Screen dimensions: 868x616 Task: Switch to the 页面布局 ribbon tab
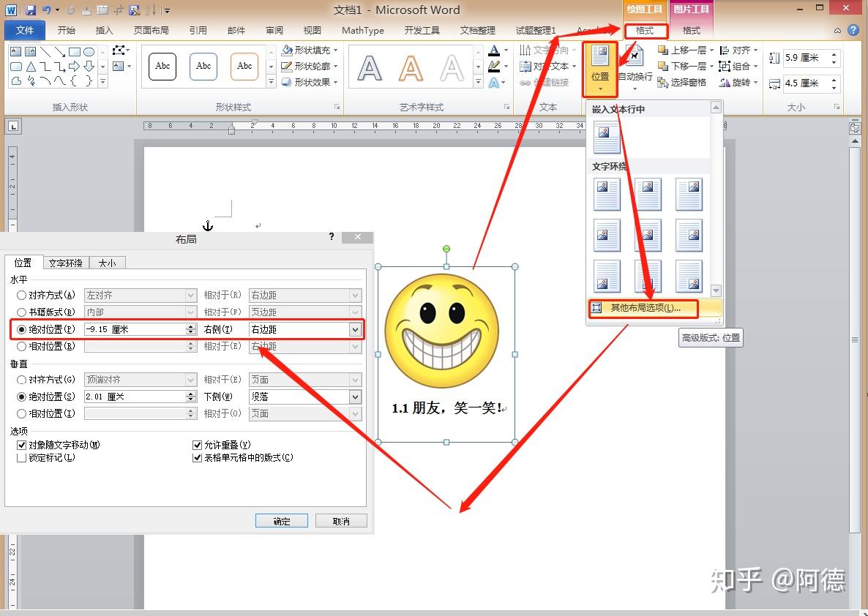(151, 30)
